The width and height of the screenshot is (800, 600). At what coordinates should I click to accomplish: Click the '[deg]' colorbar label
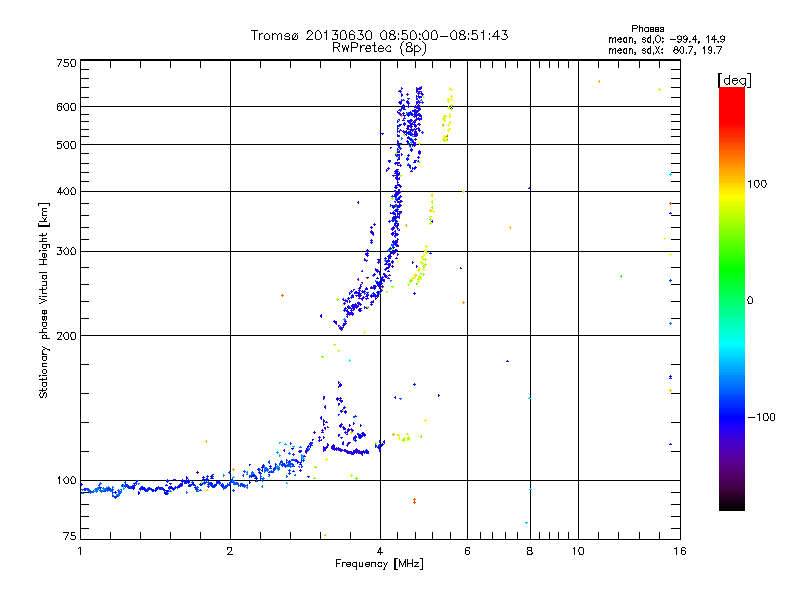pyautogui.click(x=734, y=80)
